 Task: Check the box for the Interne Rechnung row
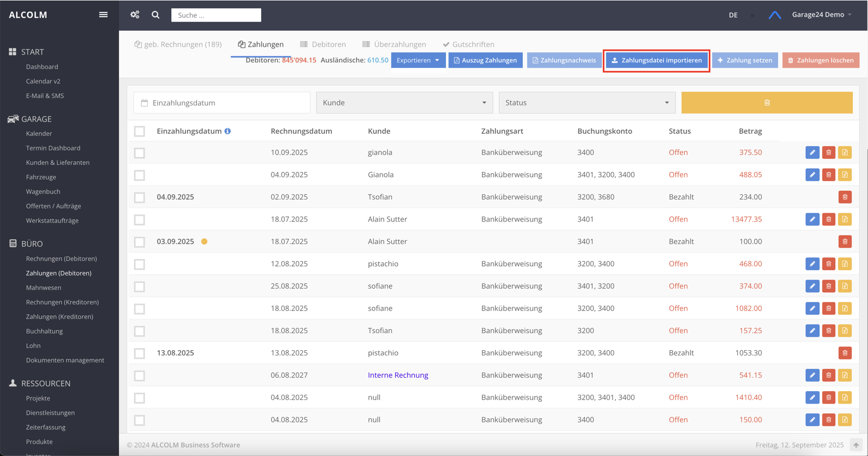pyautogui.click(x=140, y=376)
